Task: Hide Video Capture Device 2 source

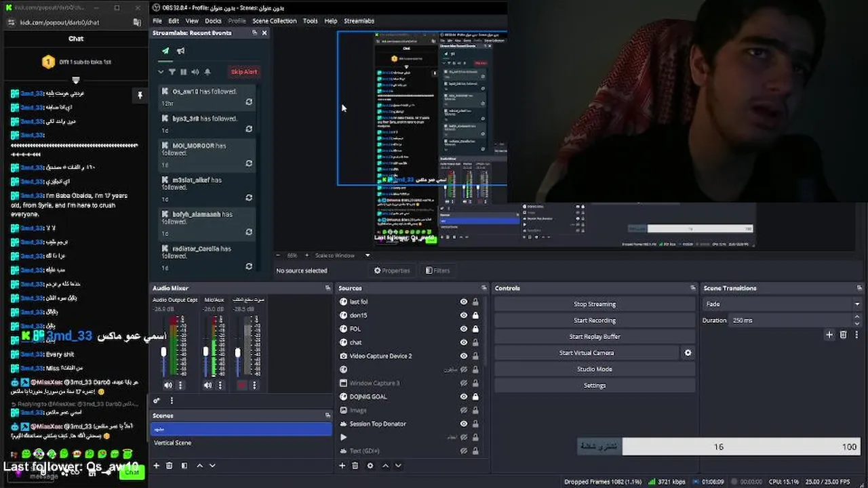Action: 464,357
